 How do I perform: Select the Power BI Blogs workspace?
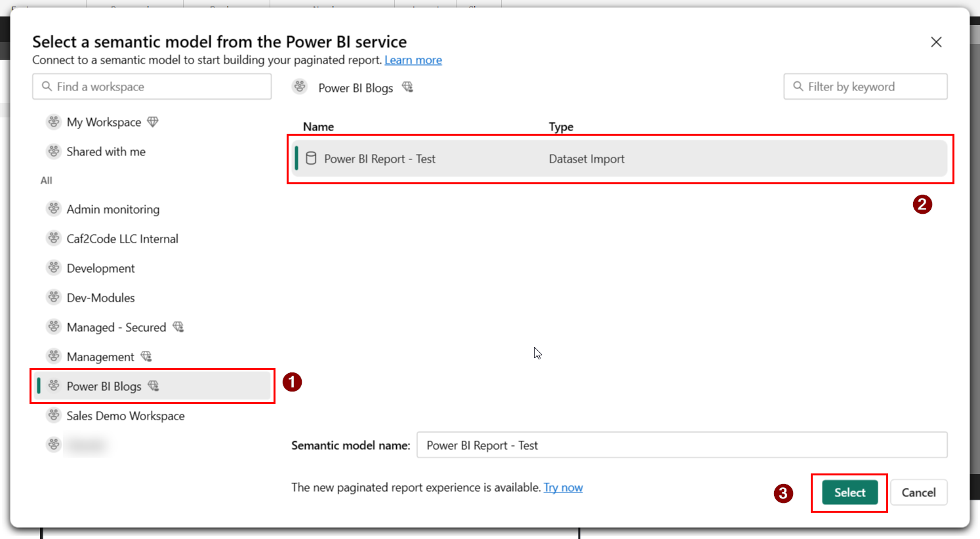click(x=152, y=386)
